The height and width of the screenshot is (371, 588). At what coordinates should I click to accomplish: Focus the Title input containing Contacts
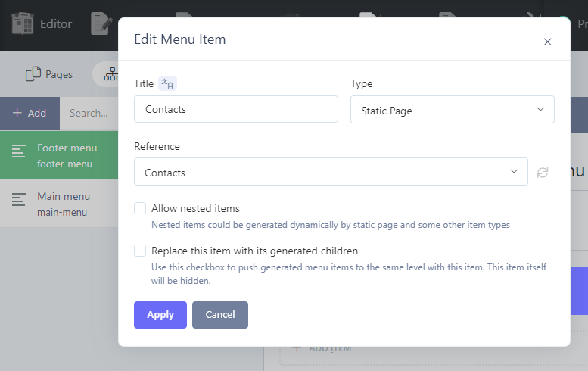pyautogui.click(x=235, y=109)
